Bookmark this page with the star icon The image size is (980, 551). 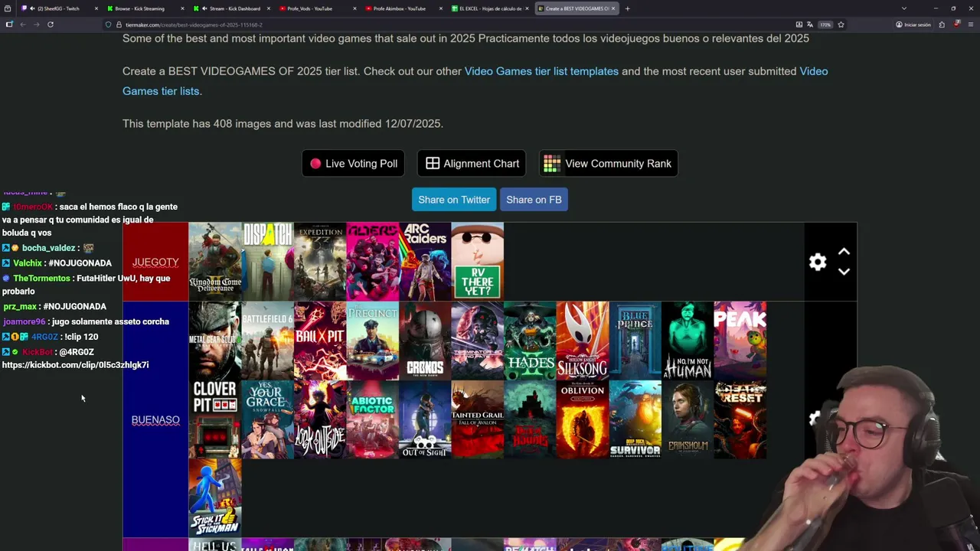click(841, 24)
